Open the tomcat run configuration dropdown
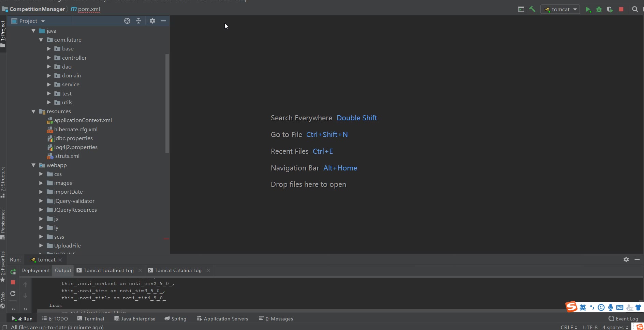This screenshot has width=644, height=330. point(560,10)
